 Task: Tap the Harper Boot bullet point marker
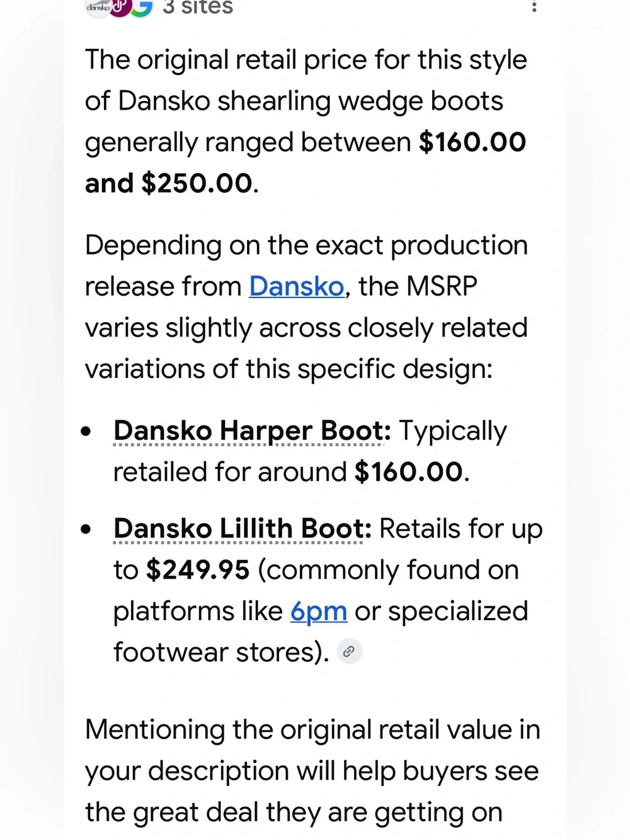pos(86,432)
